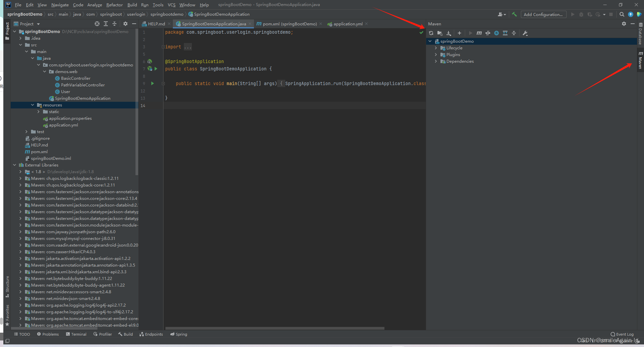Click Show Dependencies diagram icon in Maven toolbar
Viewport: 644px width, 347px height.
coord(505,33)
